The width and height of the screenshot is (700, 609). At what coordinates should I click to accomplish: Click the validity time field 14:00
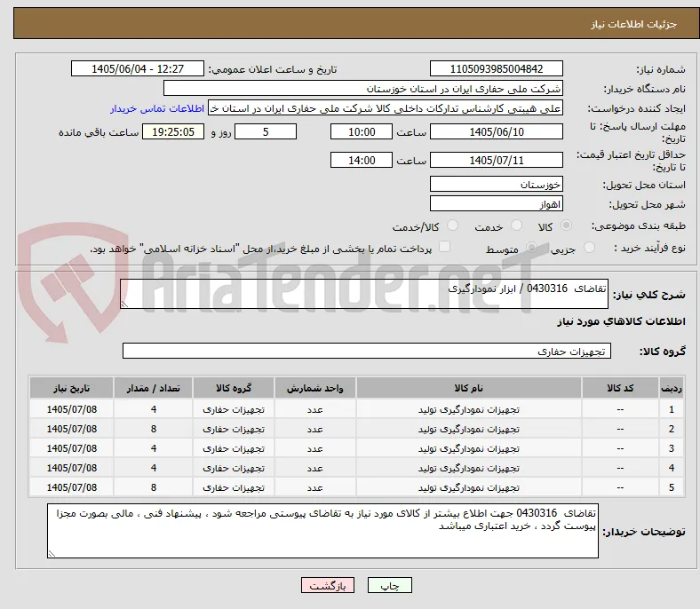pos(362,160)
